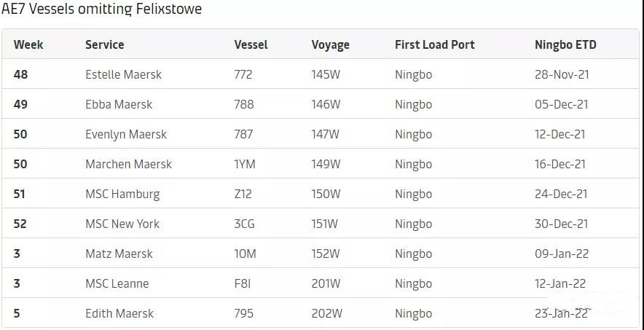The image size is (644, 330).
Task: Click the Voyage column header
Action: [x=330, y=44]
